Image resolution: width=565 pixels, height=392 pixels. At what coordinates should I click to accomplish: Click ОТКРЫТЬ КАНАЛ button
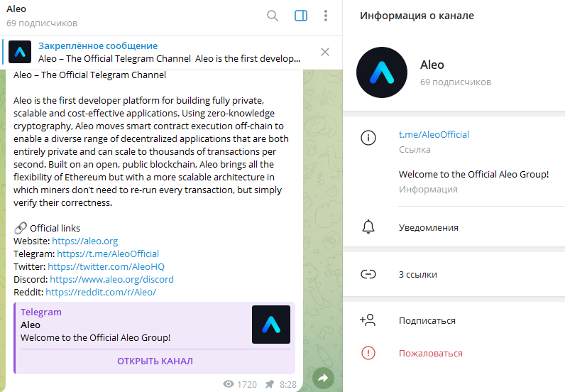(155, 361)
